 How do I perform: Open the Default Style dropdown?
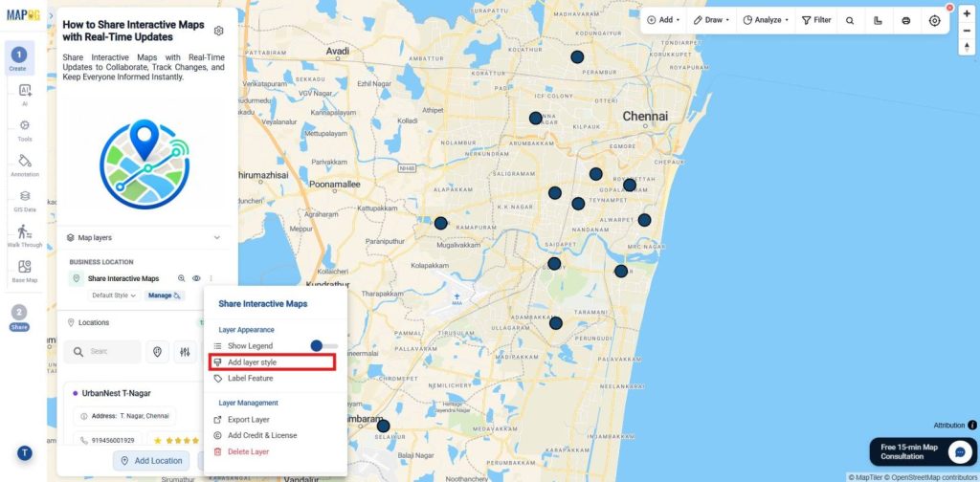115,296
